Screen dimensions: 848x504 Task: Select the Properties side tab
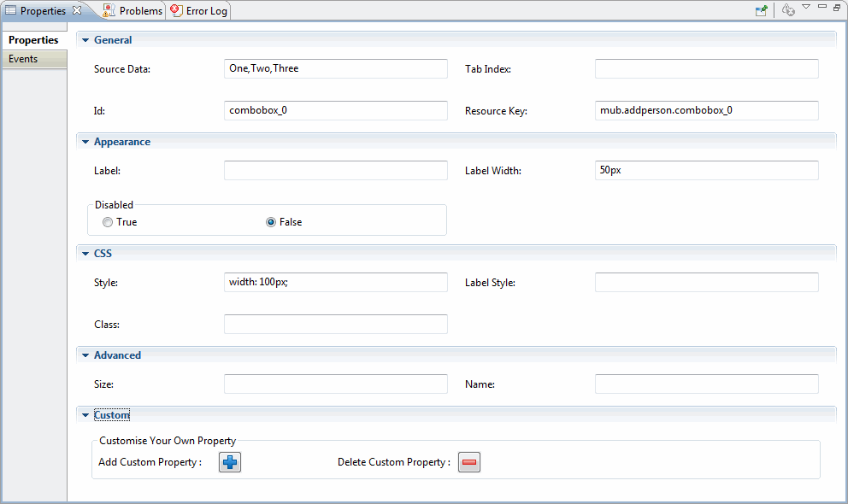coord(33,40)
